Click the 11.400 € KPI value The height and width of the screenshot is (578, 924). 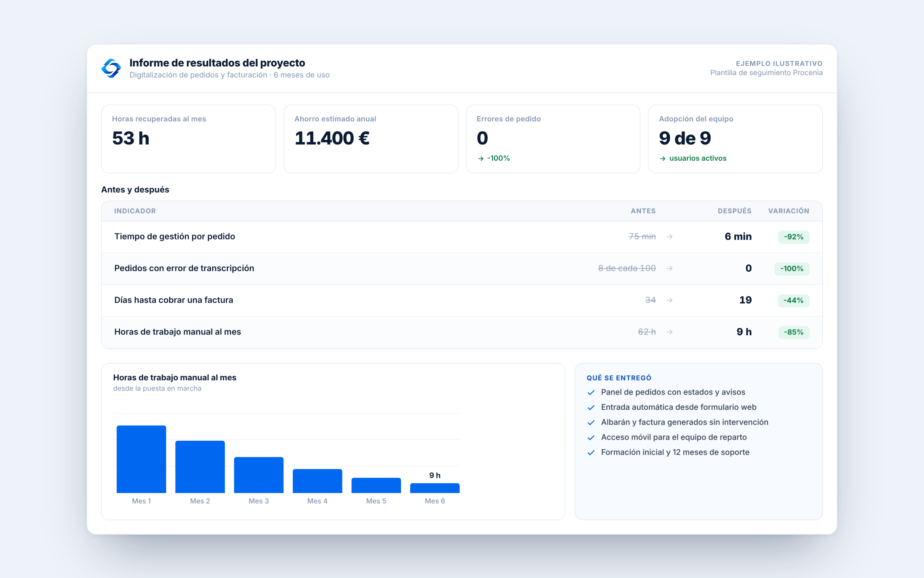[x=332, y=138]
